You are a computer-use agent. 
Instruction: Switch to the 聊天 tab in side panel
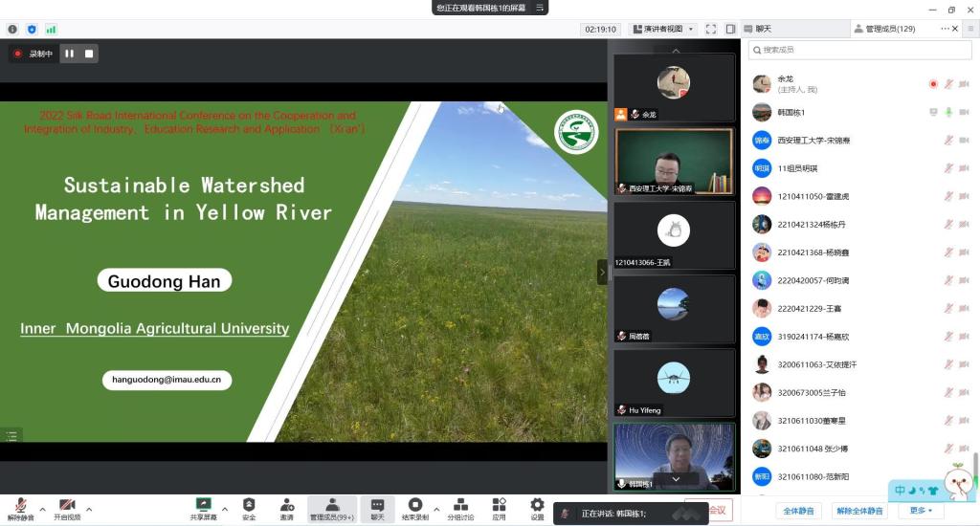tap(763, 29)
